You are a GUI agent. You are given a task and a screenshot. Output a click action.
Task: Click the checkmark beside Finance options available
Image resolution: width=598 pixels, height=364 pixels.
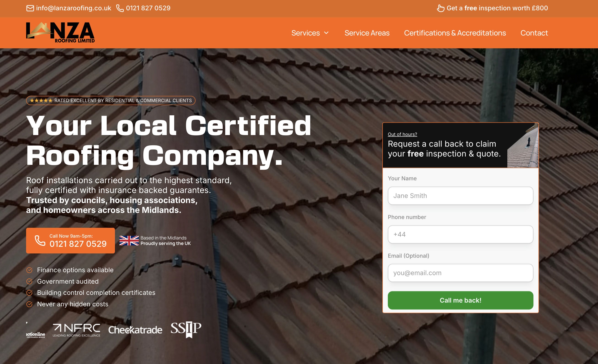30,270
